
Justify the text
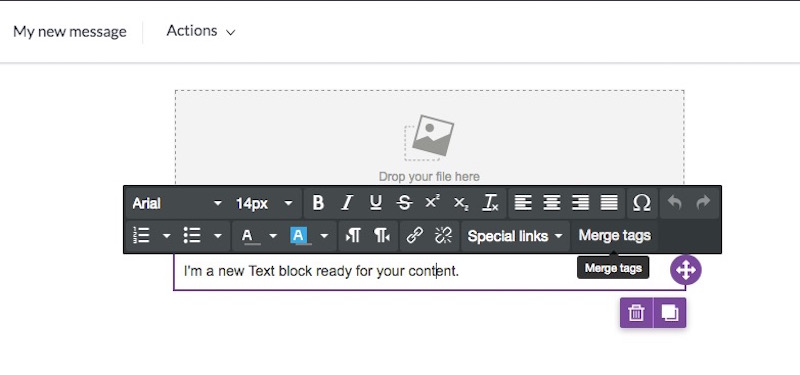click(x=609, y=203)
